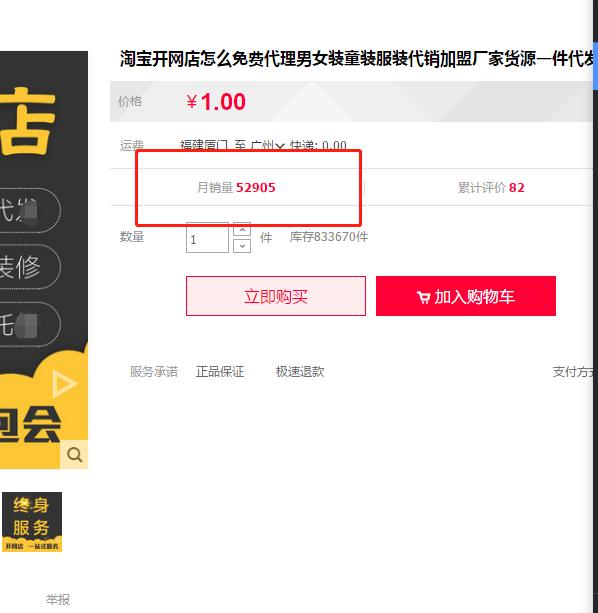Screen dimensions: 598x613
Task: Open the 累计评价 82 reviews
Action: tap(491, 188)
